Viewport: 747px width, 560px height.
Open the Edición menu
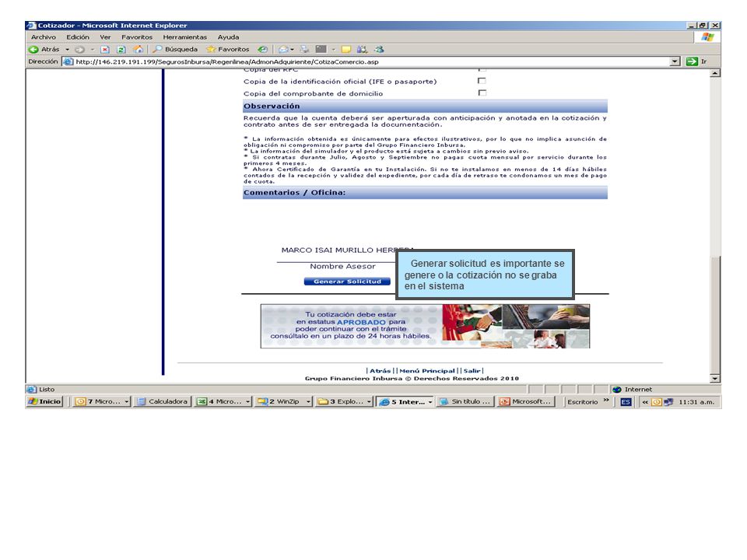point(78,37)
